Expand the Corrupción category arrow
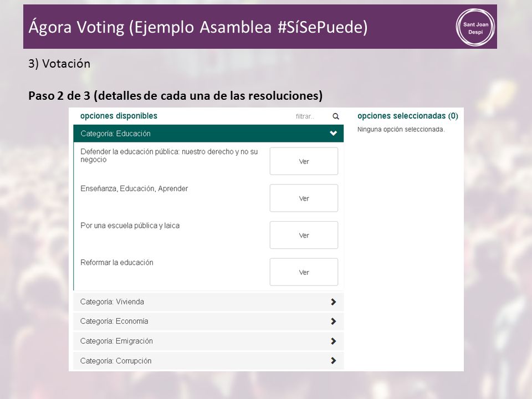 333,360
